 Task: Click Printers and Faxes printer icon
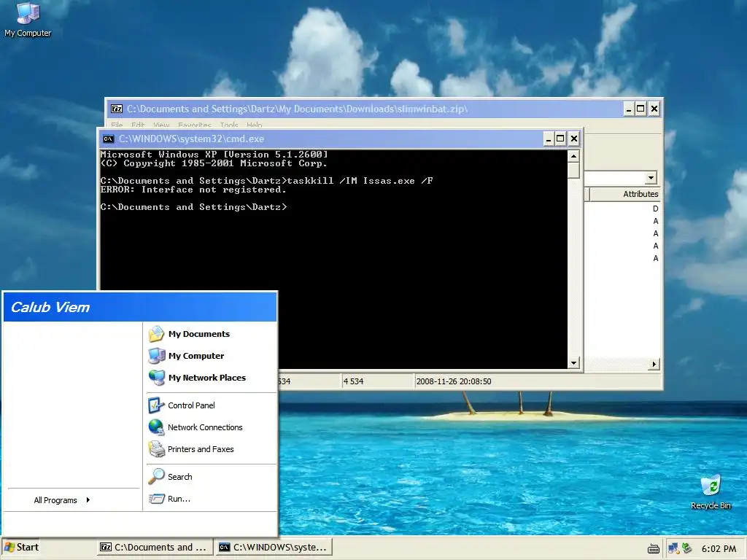[156, 449]
